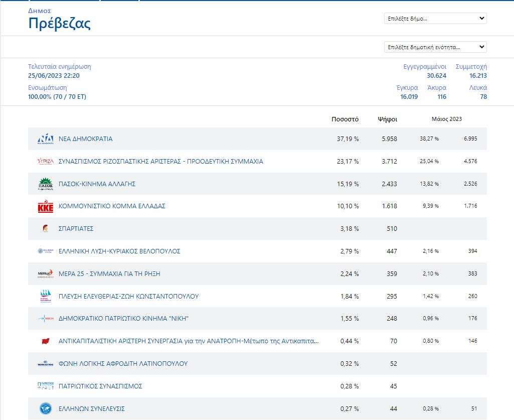This screenshot has width=514, height=420.
Task: Open the ΕΛΛΗΝΙΚΗ ΛΥΣΗ-ΚΥΡΙΑΚΟΣ ΒΕΛΟΠΟΥΛΟΣ link
Action: point(119,251)
